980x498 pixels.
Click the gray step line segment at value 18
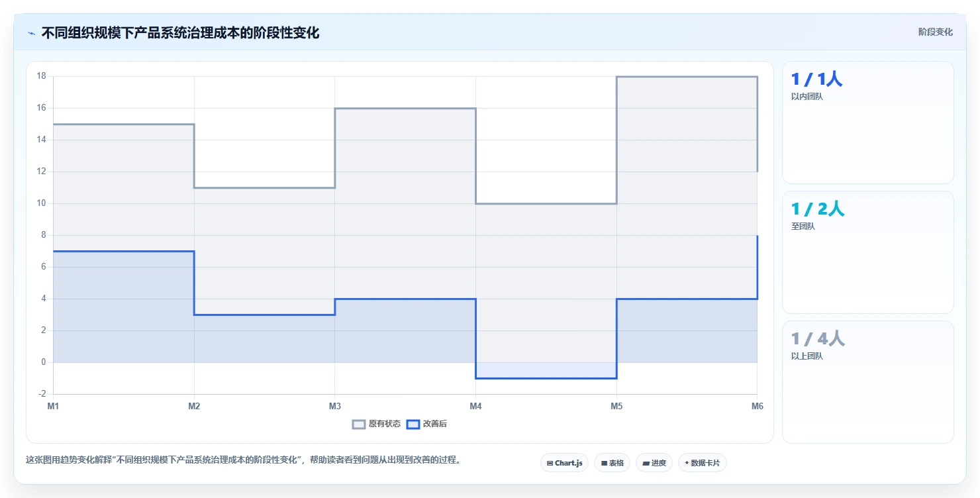(687, 77)
